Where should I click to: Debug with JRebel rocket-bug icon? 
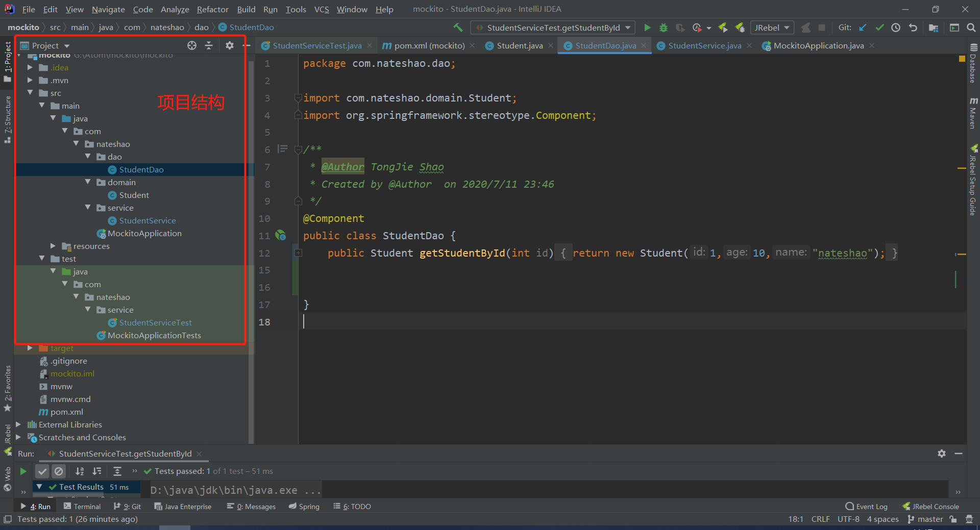[x=740, y=28]
